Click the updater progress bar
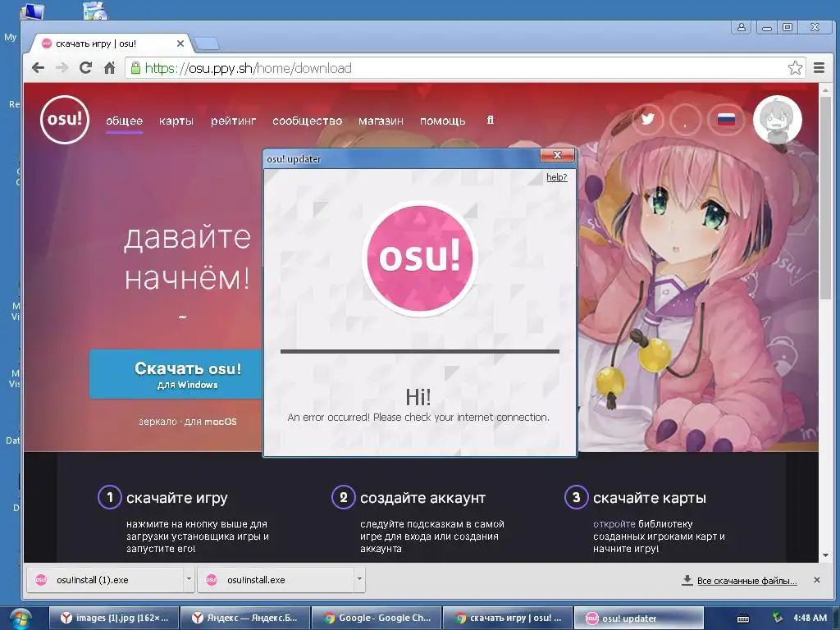The height and width of the screenshot is (630, 840). [x=420, y=351]
